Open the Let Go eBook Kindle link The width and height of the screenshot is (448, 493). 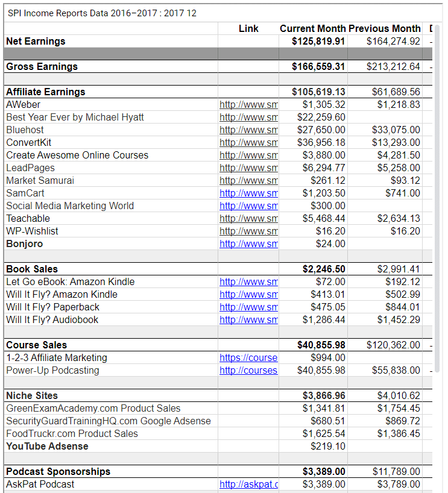coord(248,281)
